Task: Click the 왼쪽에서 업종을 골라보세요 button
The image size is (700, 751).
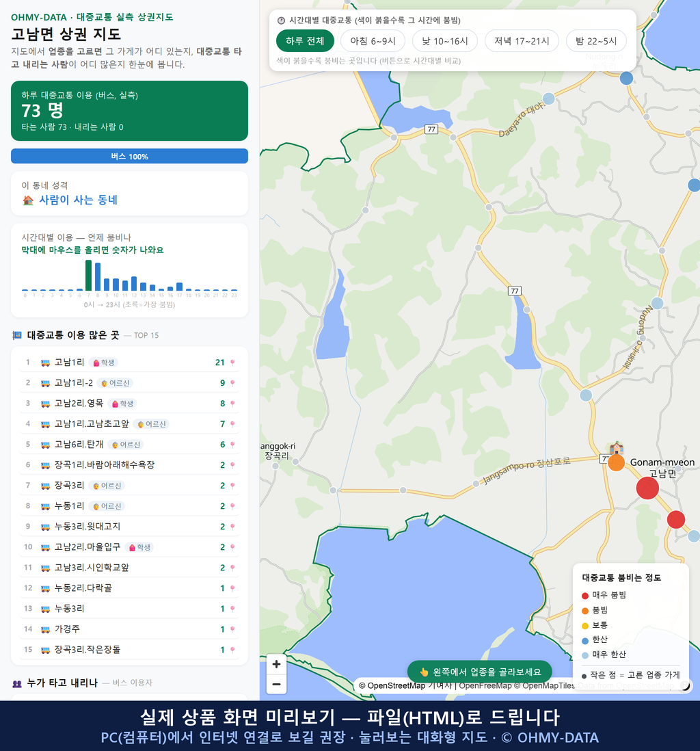Action: coord(479,672)
